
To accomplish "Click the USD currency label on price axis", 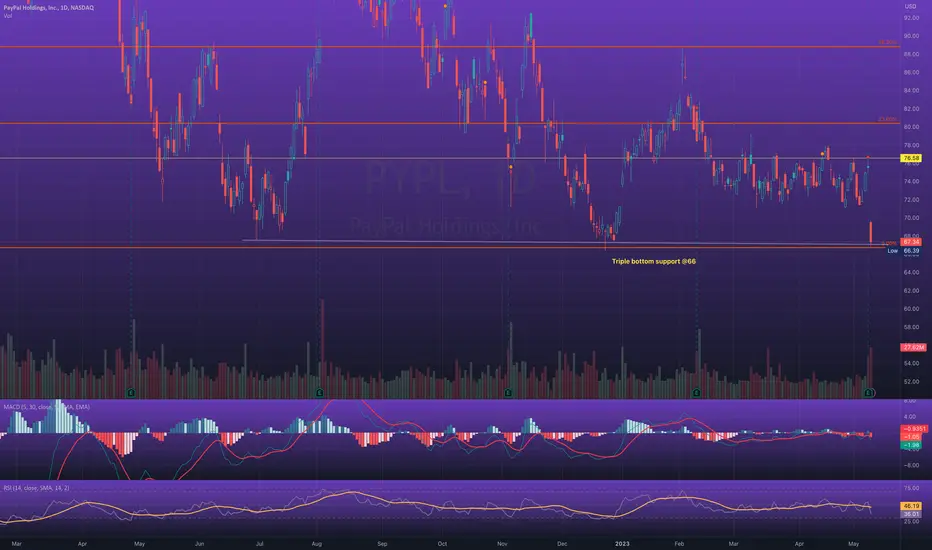I will point(910,6).
